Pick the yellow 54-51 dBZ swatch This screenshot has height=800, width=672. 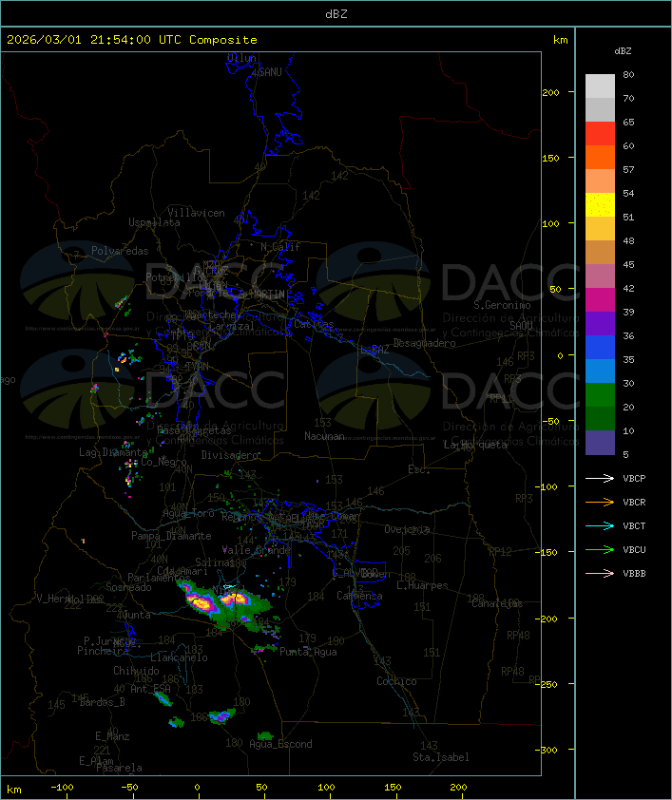coord(600,204)
